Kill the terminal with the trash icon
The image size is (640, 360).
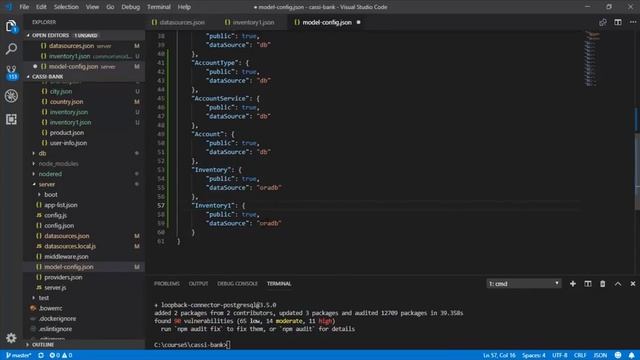[602, 284]
